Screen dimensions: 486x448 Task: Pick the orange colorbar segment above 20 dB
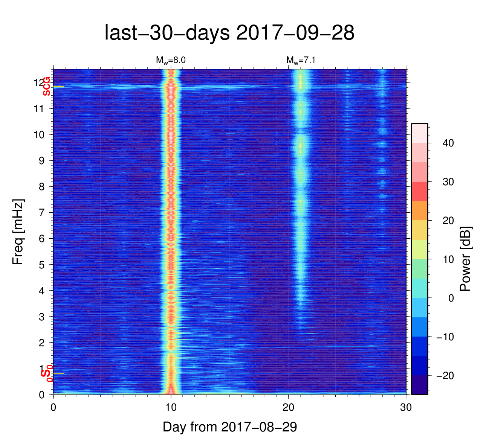(x=419, y=210)
